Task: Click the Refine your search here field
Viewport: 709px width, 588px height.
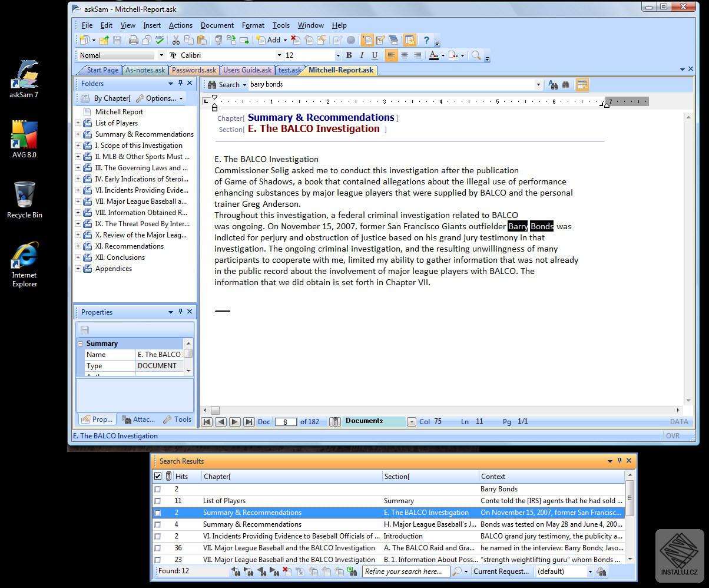Action: pos(406,572)
